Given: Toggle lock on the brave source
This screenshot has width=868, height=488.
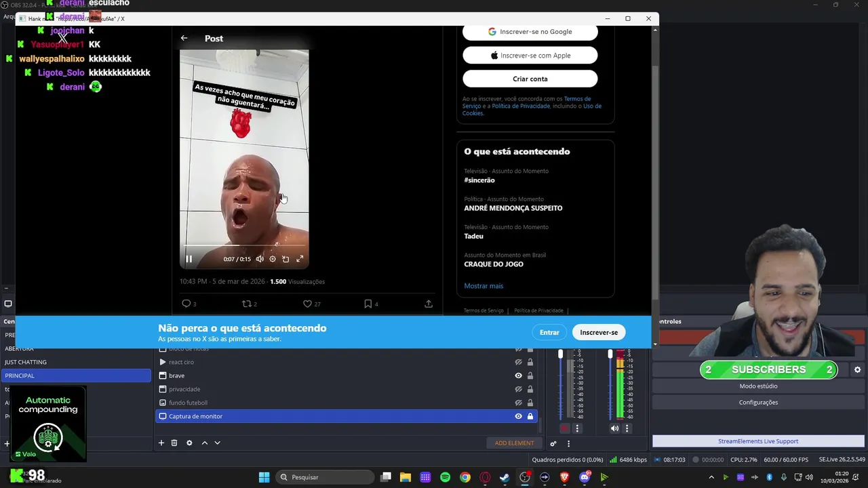Looking at the screenshot, I should coord(530,375).
